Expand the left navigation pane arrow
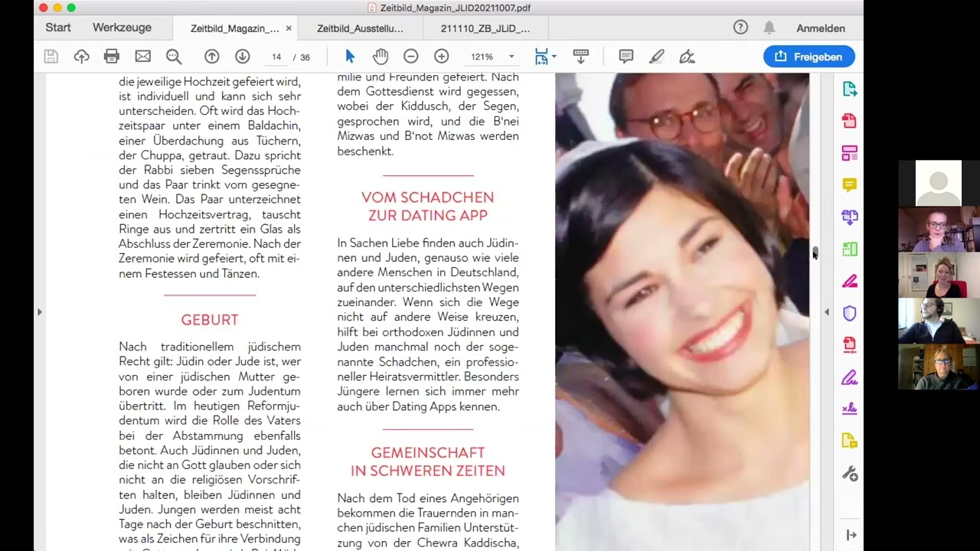This screenshot has width=980, height=551. [x=39, y=311]
